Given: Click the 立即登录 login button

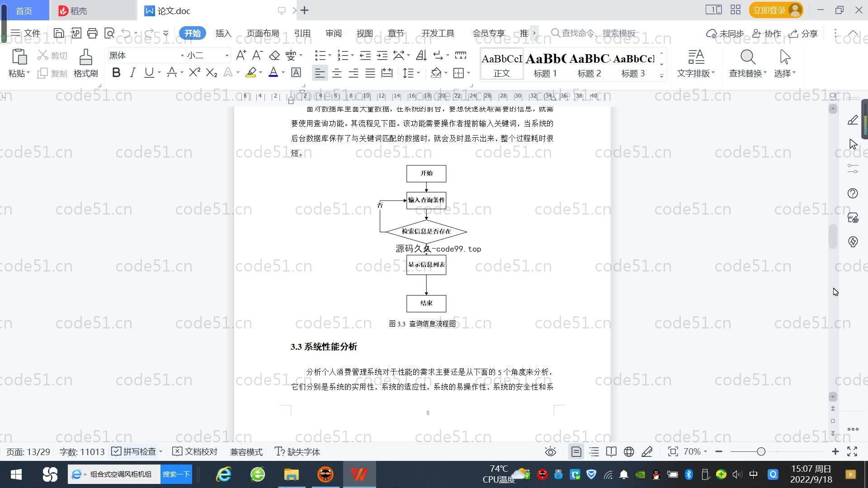Looking at the screenshot, I should tap(776, 10).
